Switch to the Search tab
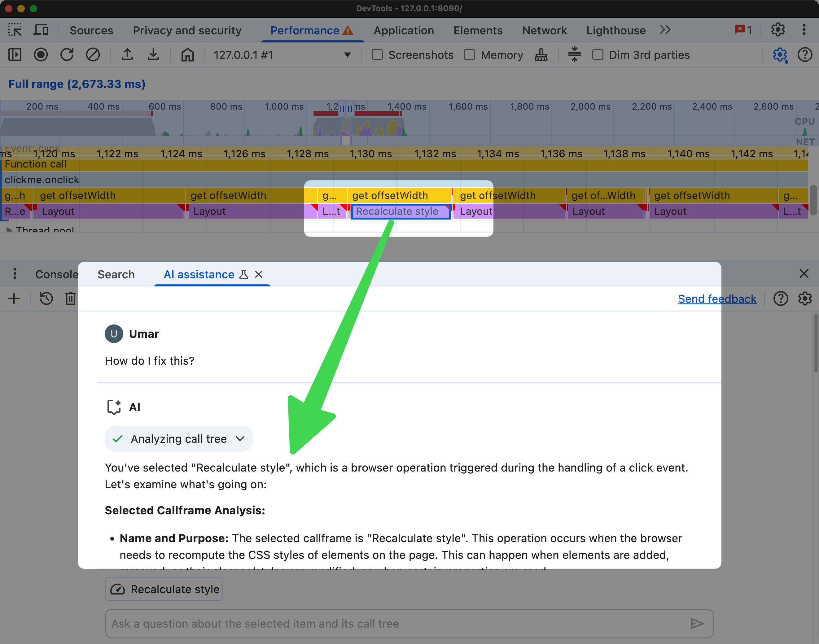The image size is (819, 644). 116,274
